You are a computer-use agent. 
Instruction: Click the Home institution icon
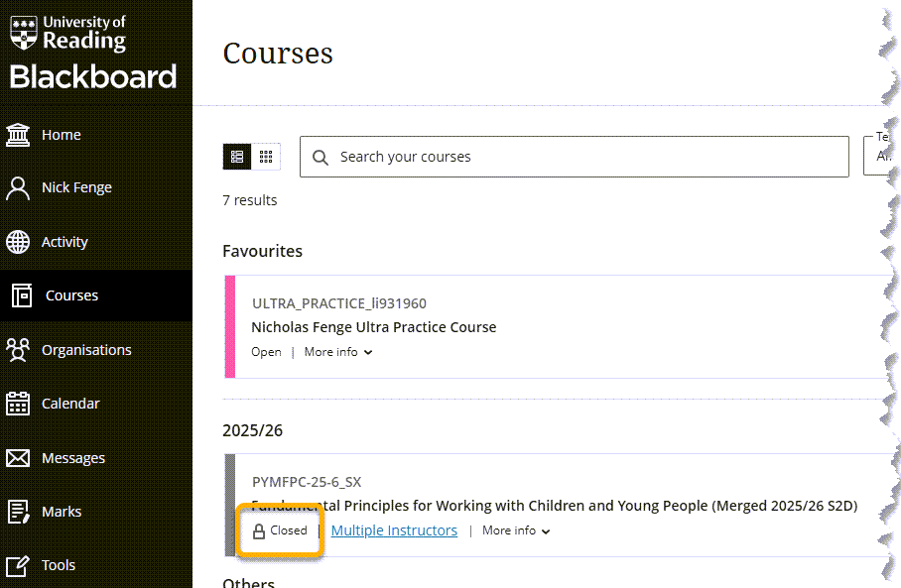point(18,135)
